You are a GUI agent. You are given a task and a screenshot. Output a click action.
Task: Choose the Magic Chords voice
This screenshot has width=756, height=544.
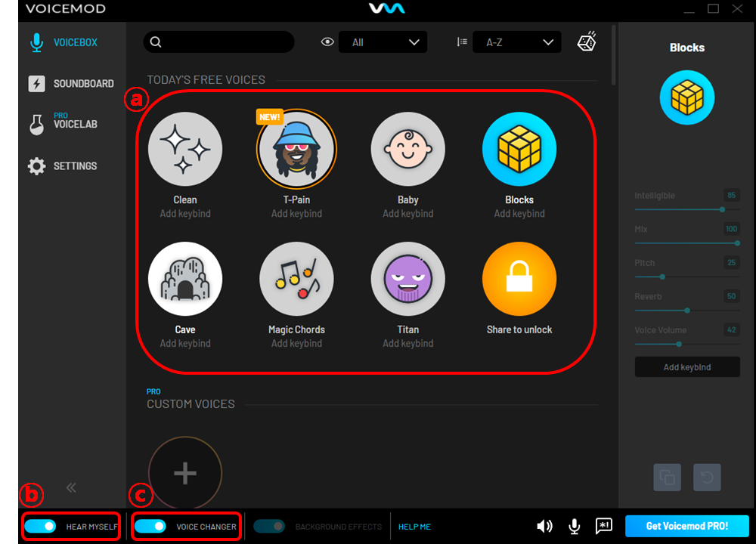coord(296,279)
